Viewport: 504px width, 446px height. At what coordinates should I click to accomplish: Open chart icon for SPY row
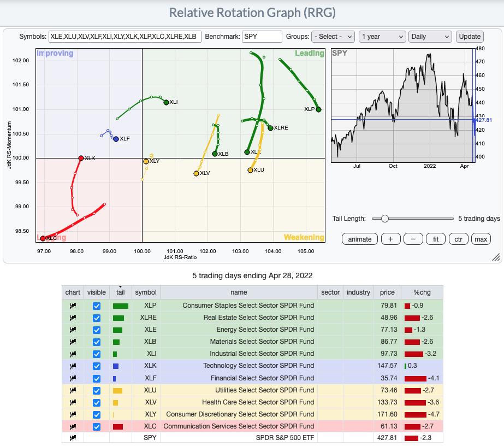click(73, 438)
